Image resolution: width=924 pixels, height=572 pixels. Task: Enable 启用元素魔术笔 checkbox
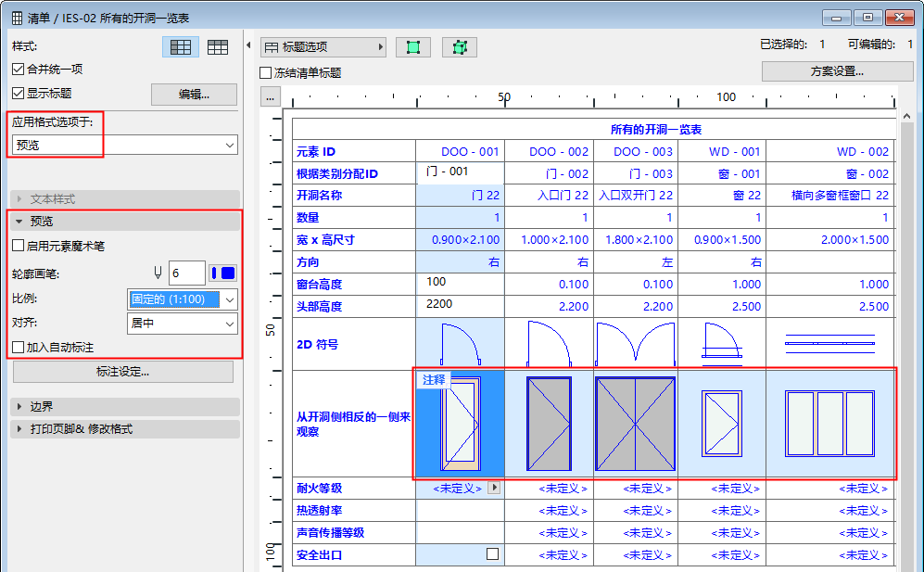[19, 246]
